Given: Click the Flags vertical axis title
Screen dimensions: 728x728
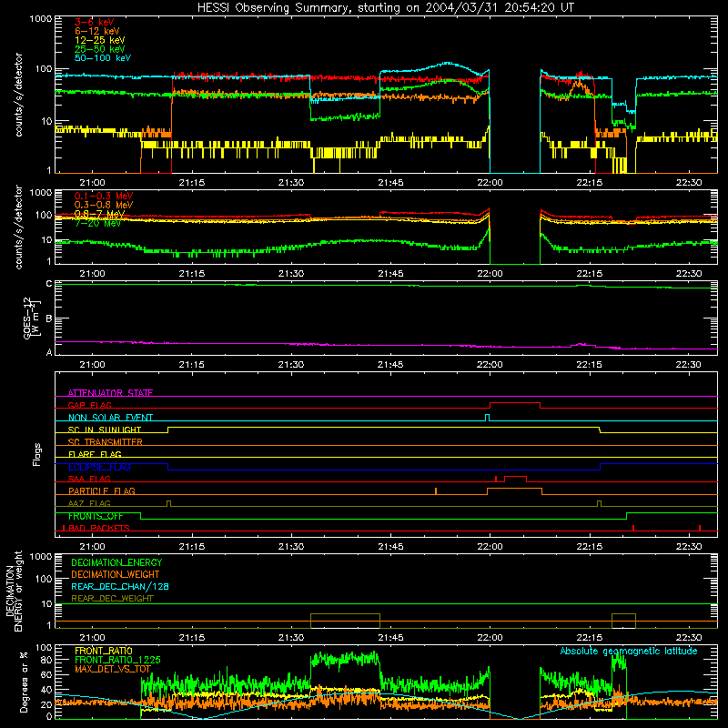Looking at the screenshot, I should click(36, 454).
